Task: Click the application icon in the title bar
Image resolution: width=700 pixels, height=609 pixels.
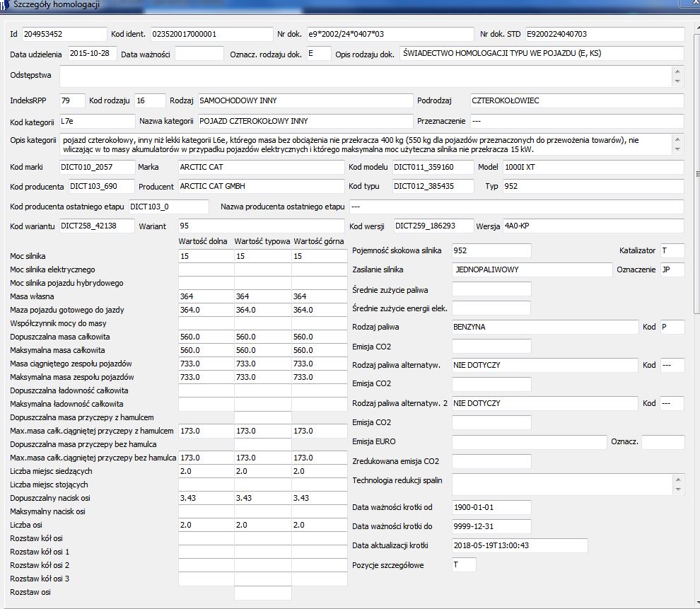Action: 5,5
